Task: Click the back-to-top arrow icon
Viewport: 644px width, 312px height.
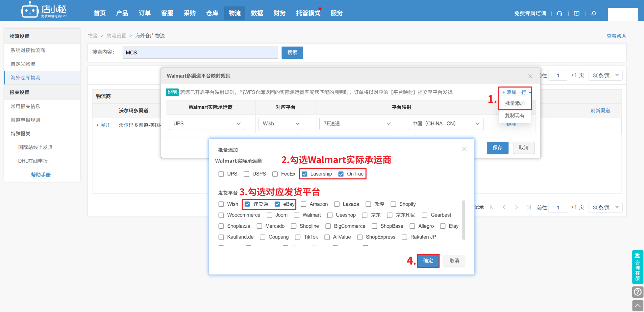Action: pos(637,306)
